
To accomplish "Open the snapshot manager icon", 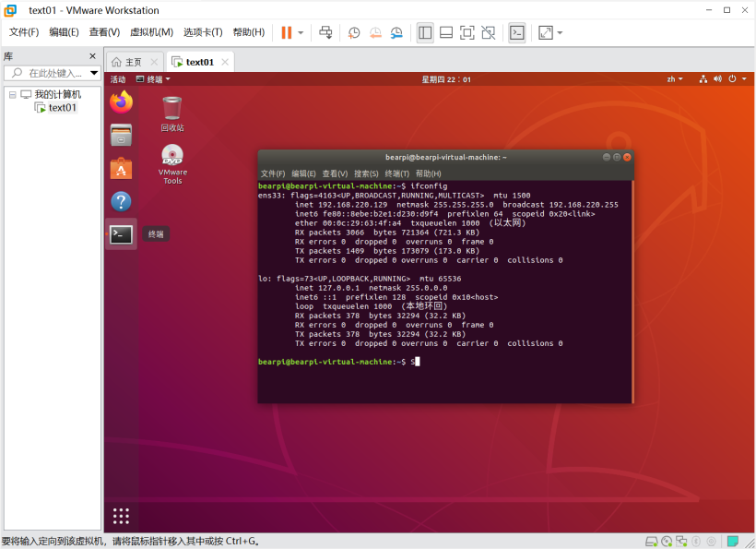I will [396, 32].
